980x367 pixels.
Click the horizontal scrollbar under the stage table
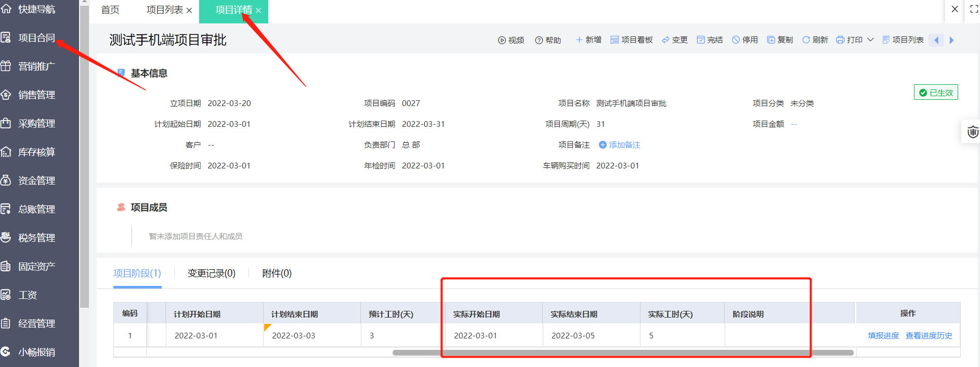click(x=623, y=352)
